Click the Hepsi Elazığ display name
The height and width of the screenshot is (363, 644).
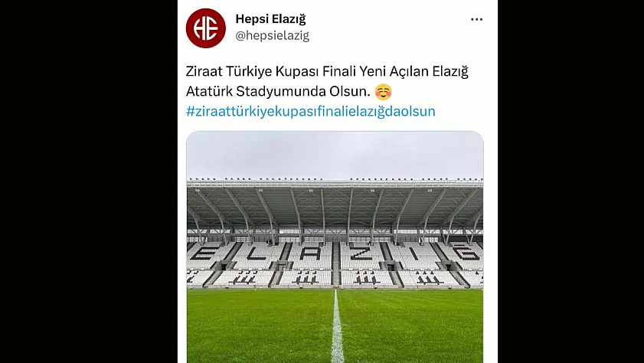[270, 19]
